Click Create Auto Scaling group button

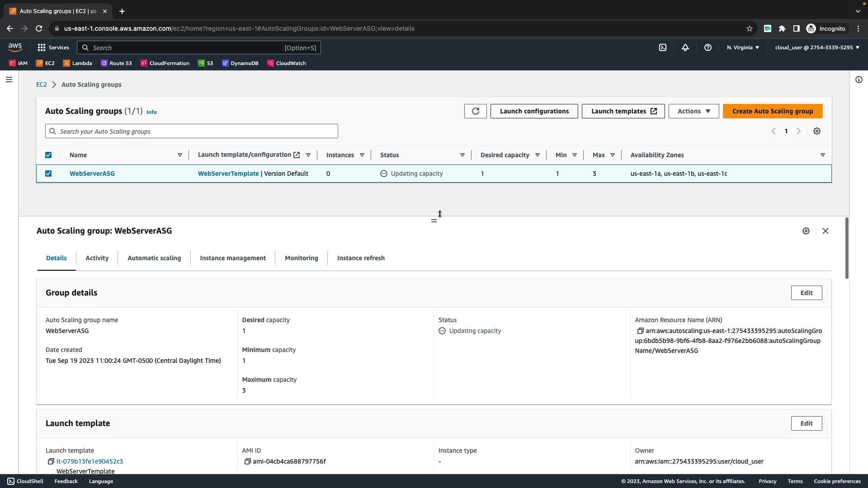tap(772, 111)
